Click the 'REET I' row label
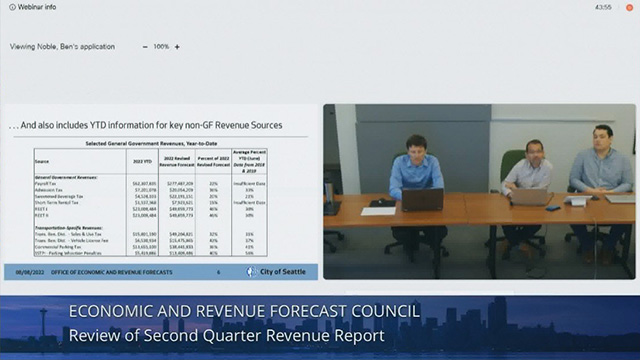The image size is (640, 360). click(x=41, y=209)
